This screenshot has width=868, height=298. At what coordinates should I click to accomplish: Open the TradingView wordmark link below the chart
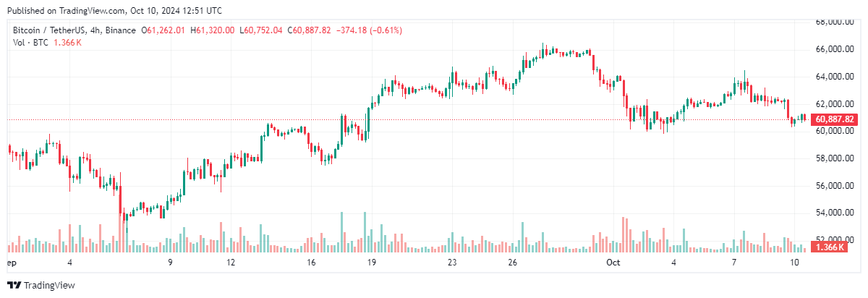pyautogui.click(x=49, y=285)
